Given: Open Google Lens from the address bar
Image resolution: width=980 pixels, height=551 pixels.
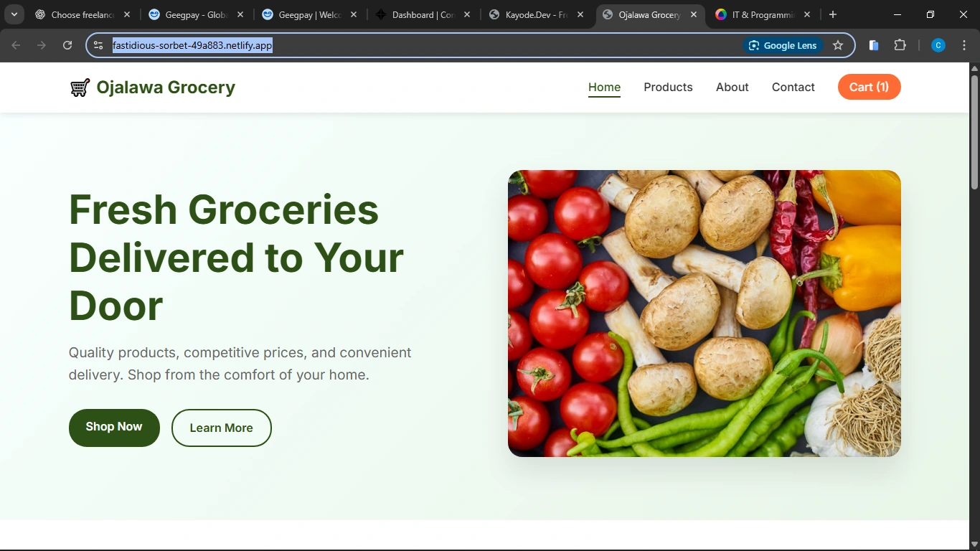Looking at the screenshot, I should (x=783, y=45).
